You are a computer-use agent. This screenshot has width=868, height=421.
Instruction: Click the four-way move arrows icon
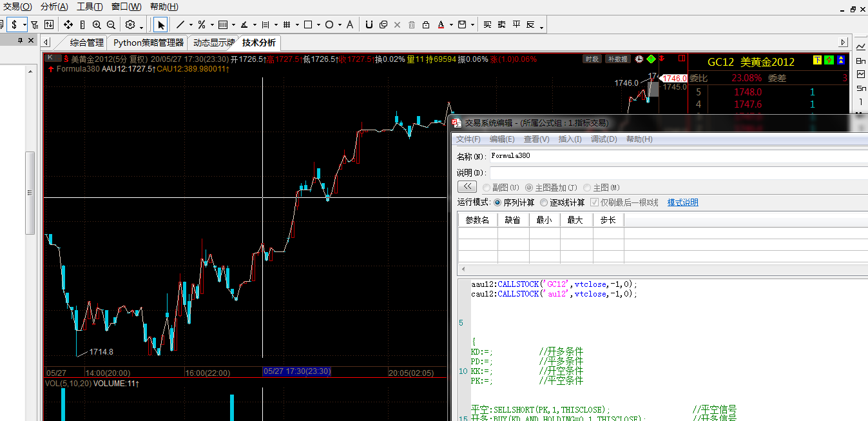[x=68, y=24]
